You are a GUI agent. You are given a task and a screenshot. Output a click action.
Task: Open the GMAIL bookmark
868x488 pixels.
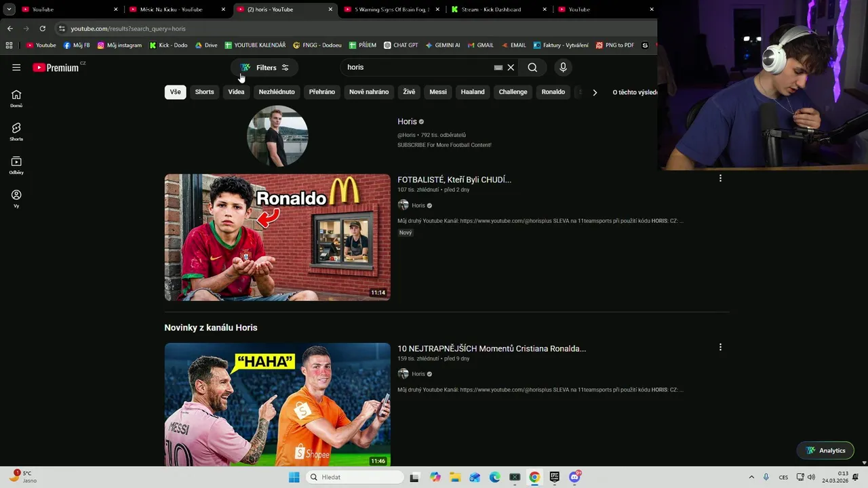pyautogui.click(x=480, y=45)
